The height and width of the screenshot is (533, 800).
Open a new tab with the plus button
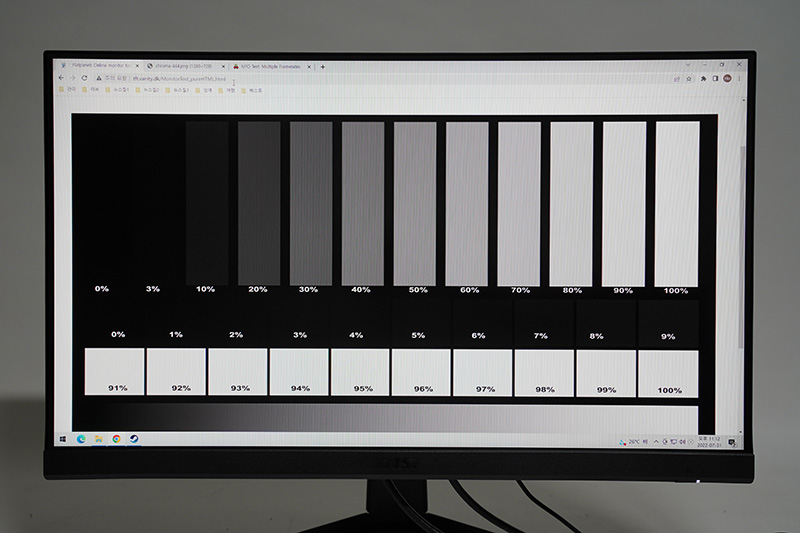(x=322, y=67)
